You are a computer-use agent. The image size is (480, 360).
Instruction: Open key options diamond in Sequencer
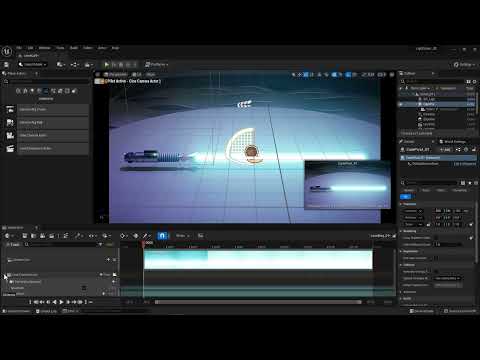pyautogui.click(x=123, y=236)
